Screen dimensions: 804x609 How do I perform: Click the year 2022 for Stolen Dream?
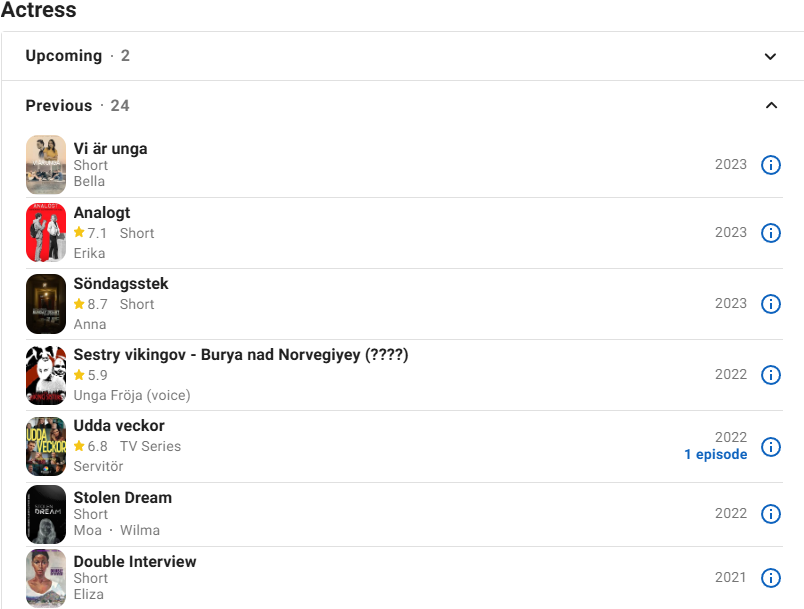[731, 514]
